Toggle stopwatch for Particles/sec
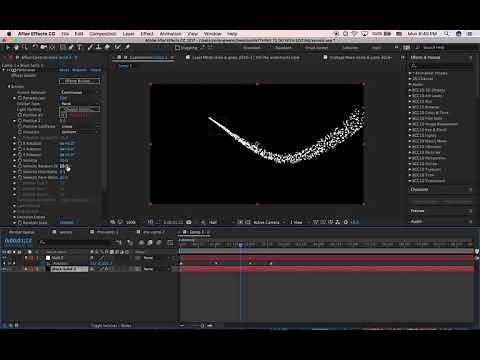This screenshot has width=480, height=360. (20, 98)
